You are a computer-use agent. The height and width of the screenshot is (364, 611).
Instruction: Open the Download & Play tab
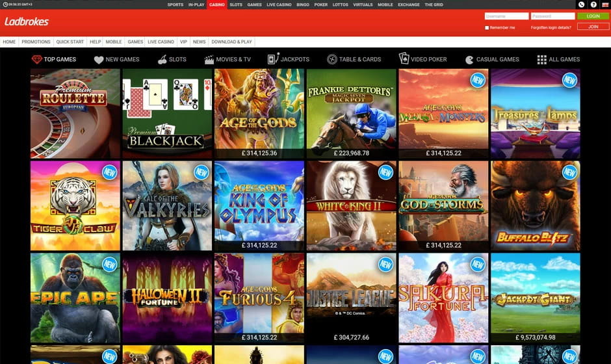pos(231,42)
